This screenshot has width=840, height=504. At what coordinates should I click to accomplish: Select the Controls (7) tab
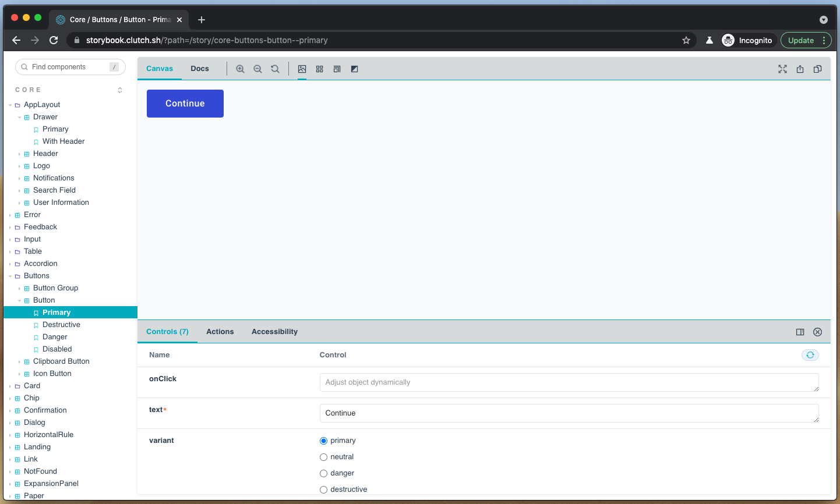point(167,332)
